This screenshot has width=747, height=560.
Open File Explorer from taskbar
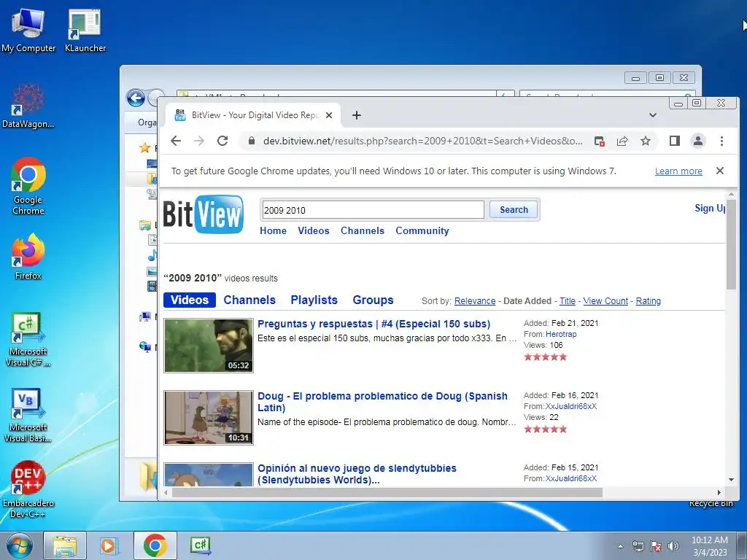click(x=65, y=545)
